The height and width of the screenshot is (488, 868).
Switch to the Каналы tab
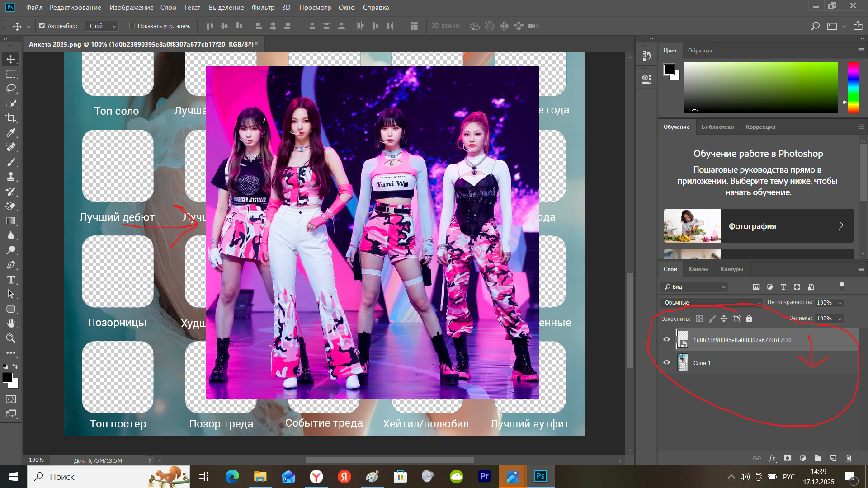coord(698,269)
